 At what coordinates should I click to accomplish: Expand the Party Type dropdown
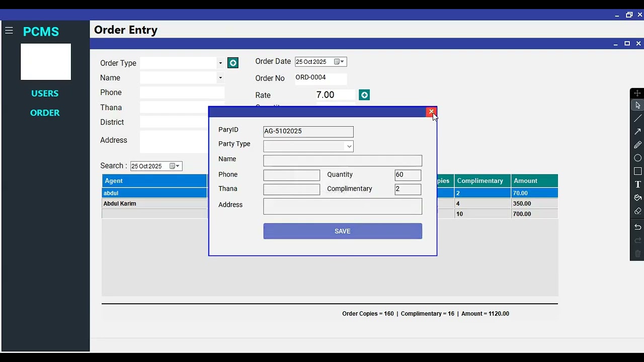pos(349,146)
